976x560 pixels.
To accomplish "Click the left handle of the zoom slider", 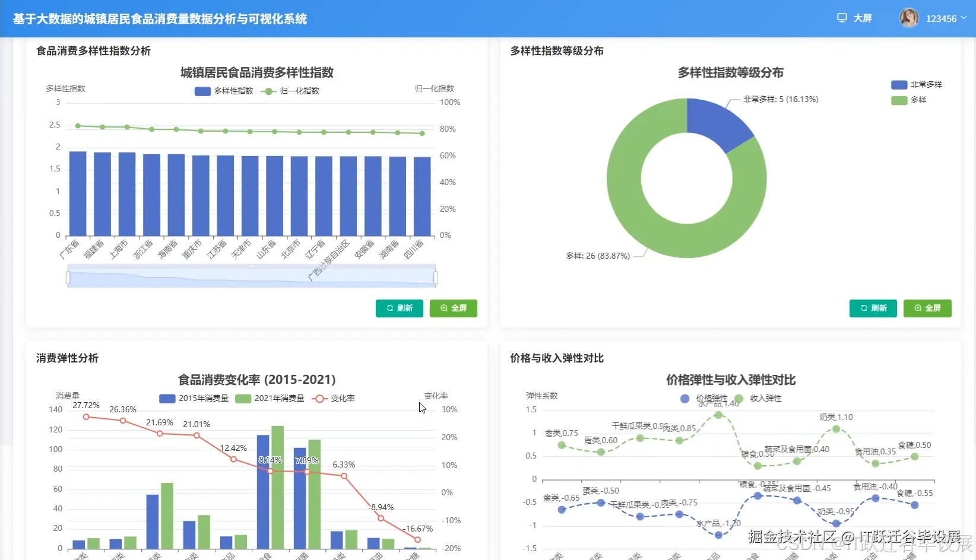I will [x=68, y=278].
